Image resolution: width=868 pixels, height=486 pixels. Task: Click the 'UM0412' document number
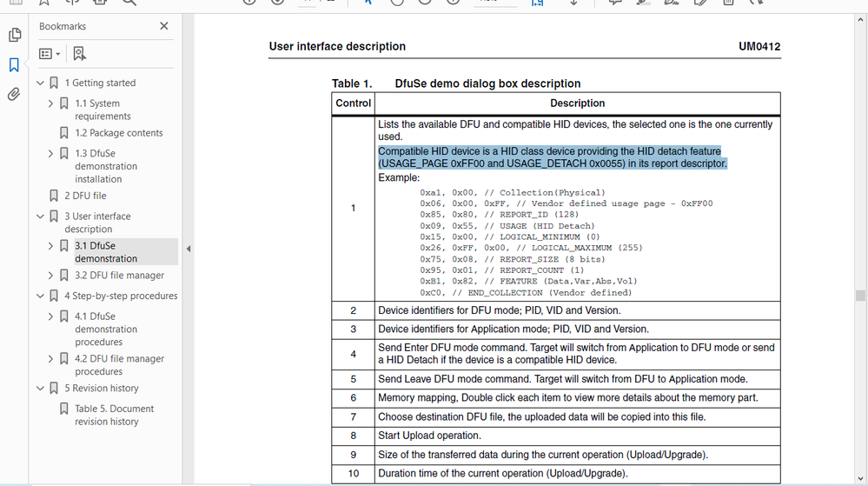(x=759, y=47)
